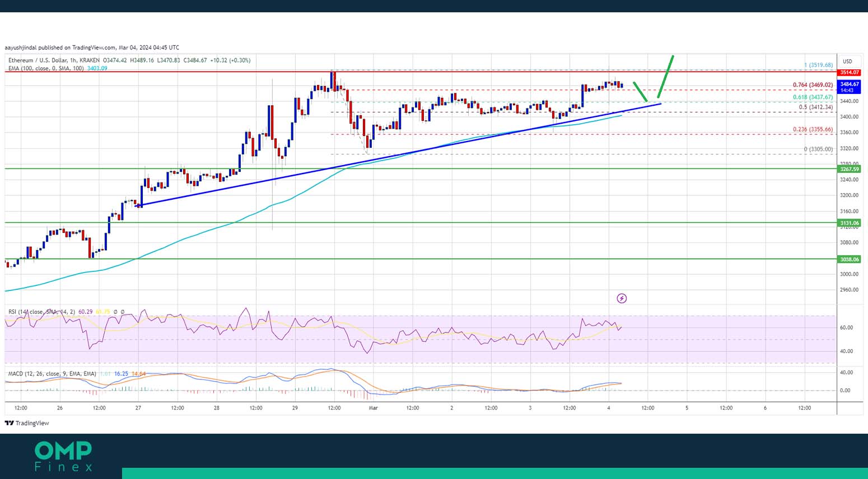
Task: Click the 3038.06 green support price tag
Action: (850, 259)
